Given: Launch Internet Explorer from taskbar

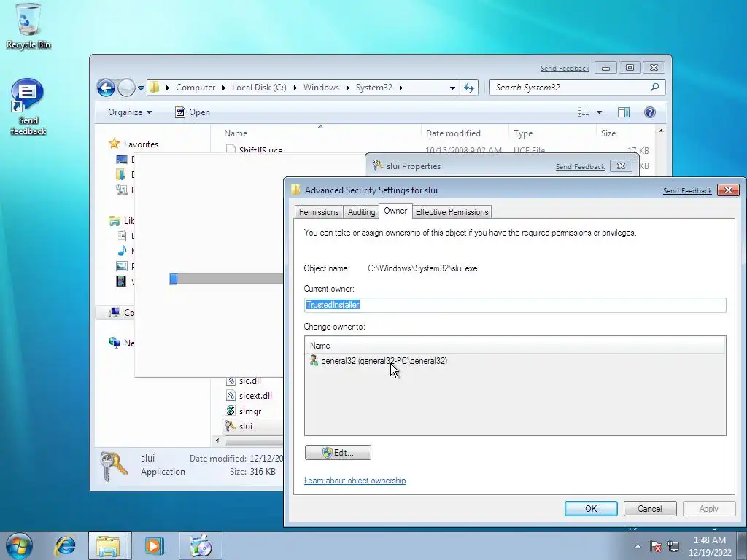Looking at the screenshot, I should coord(65,545).
